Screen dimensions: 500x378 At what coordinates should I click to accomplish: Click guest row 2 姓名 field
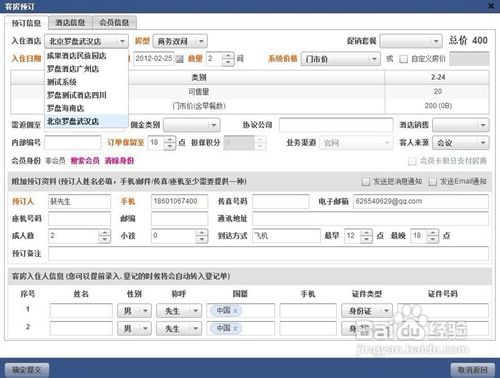click(81, 328)
